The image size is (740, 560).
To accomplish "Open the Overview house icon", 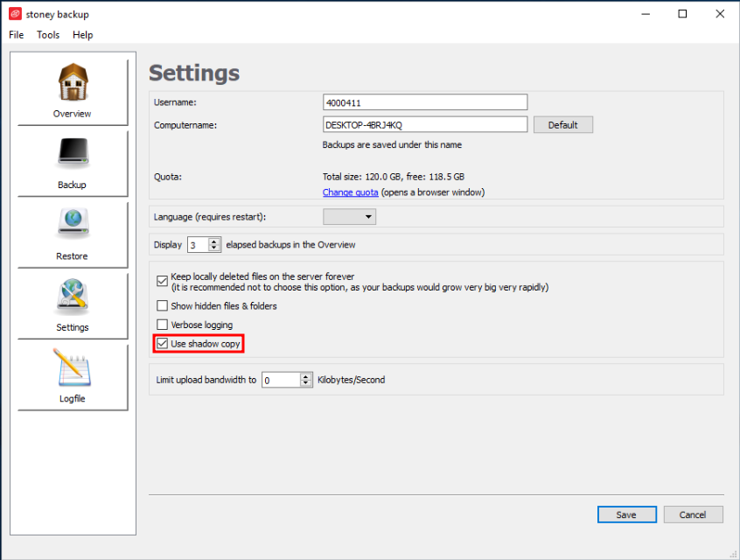I will (x=73, y=81).
